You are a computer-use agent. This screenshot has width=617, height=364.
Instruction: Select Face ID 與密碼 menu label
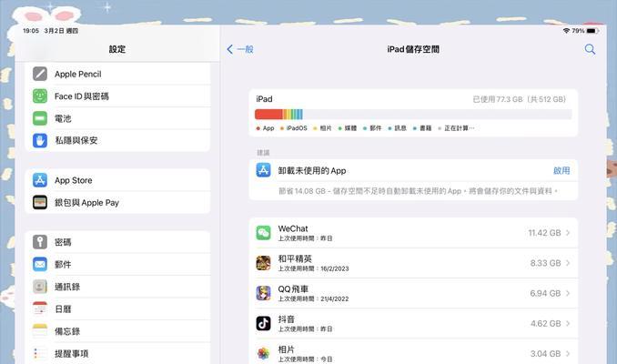pyautogui.click(x=82, y=96)
